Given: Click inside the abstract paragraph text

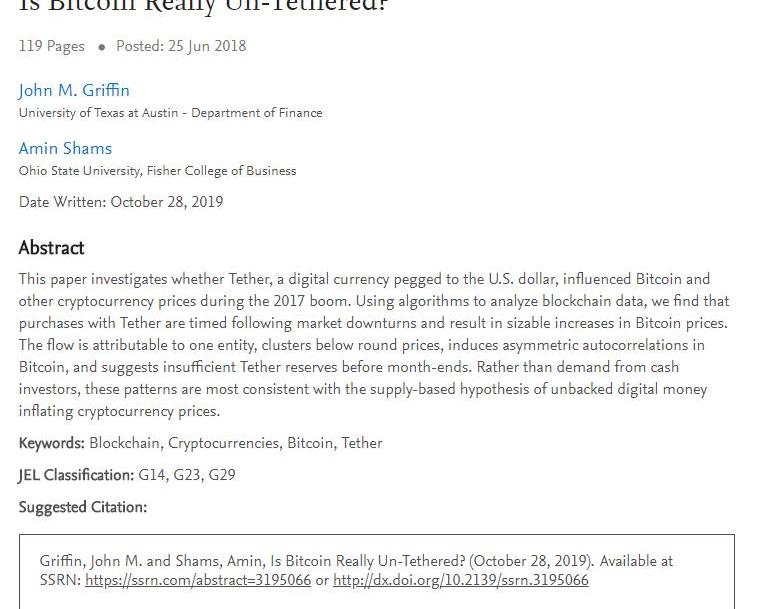Looking at the screenshot, I should [x=374, y=345].
